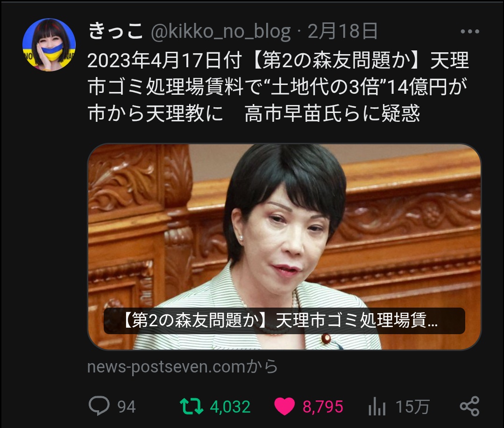
Task: Click the 15万 views count
Action: (413, 407)
